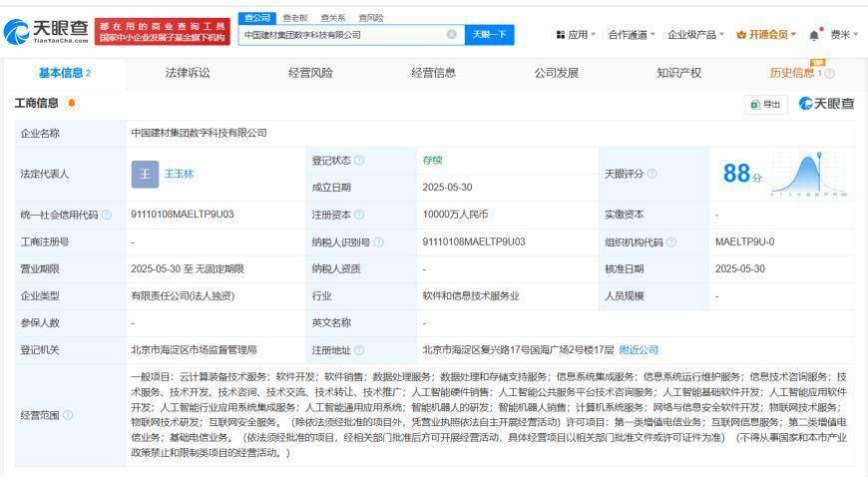Click the alert bell next to 工商信息

tap(72, 103)
